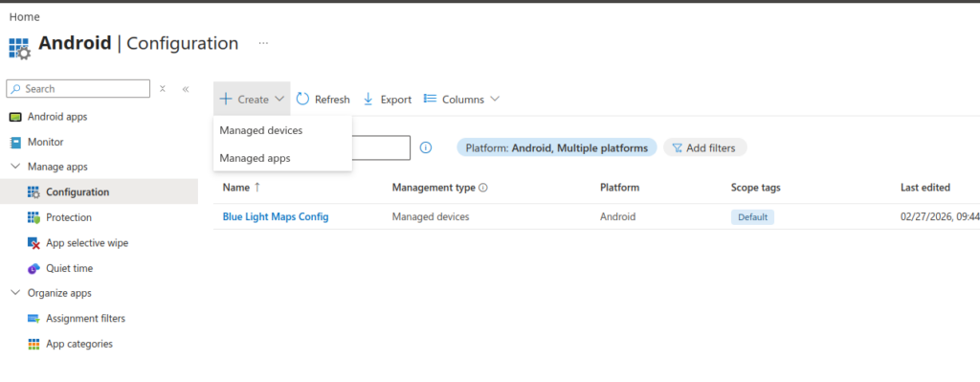Go to Home breadcrumb
This screenshot has height=382, width=980.
pos(24,17)
